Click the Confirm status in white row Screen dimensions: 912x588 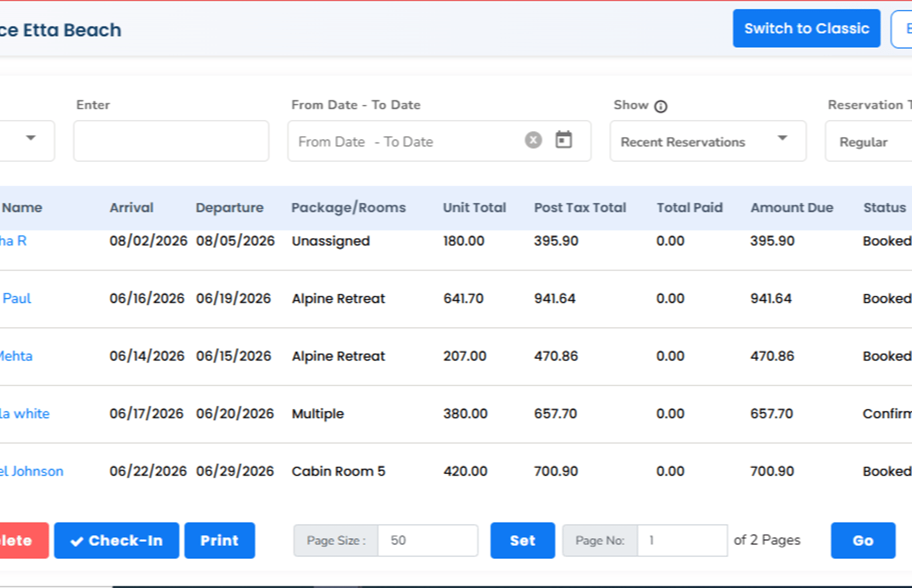click(887, 414)
